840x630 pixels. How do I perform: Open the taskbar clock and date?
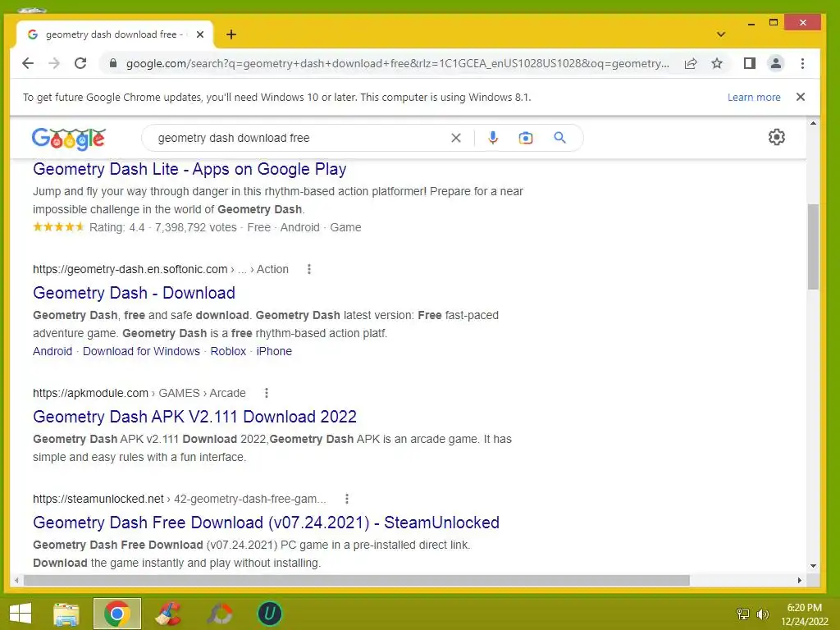point(804,614)
